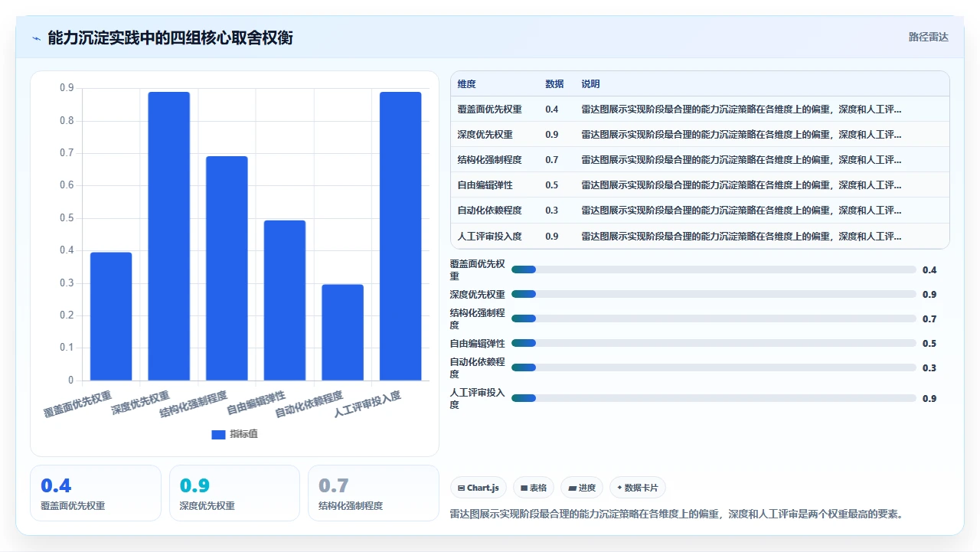980x552 pixels.
Task: Click the 0.9 y-axis label
Action: (67, 88)
